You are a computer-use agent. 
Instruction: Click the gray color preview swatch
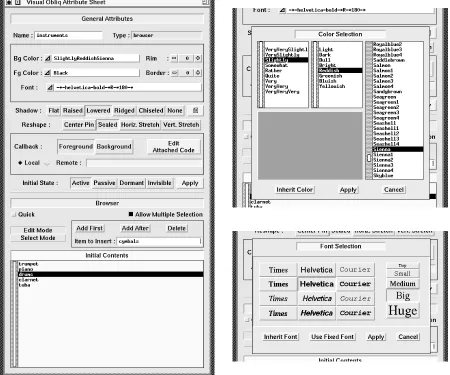310,145
